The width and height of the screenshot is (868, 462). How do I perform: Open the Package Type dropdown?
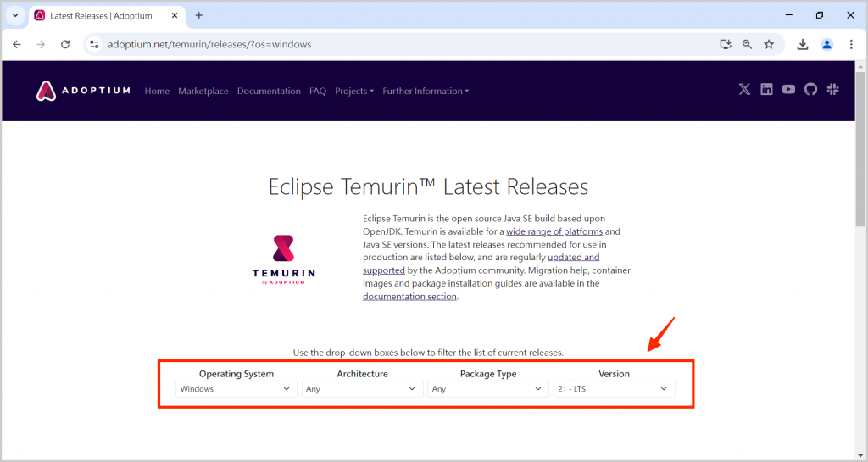487,389
